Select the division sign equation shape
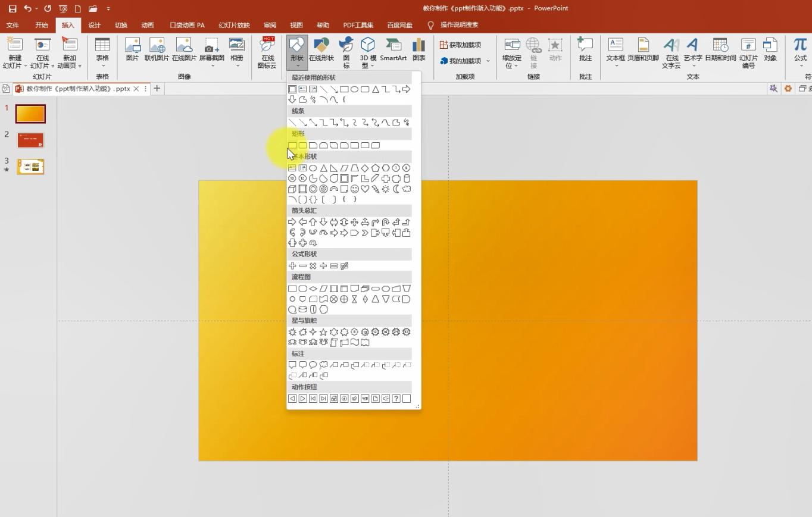The image size is (812, 517). 323,266
